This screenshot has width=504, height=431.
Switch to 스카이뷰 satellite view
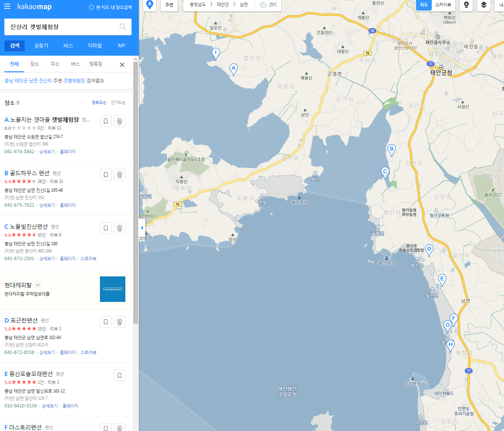(443, 5)
